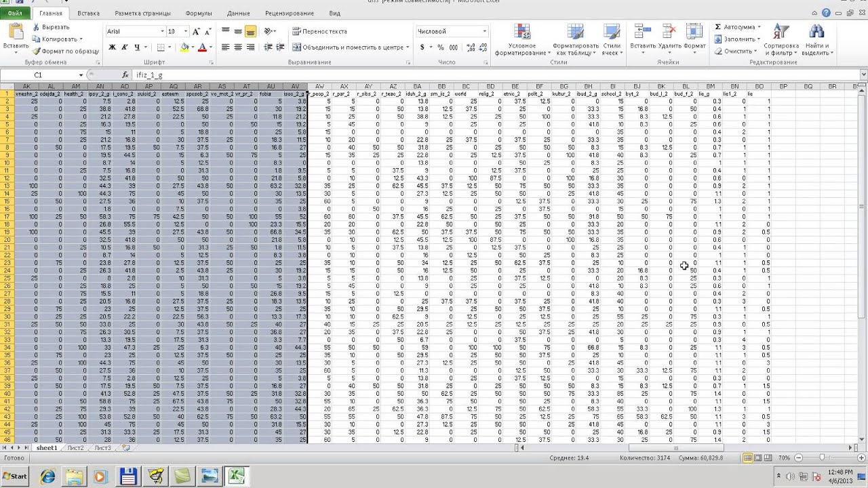The width and height of the screenshot is (868, 488).
Task: Switch to the Формулы (Formulas) tab
Action: tap(199, 13)
